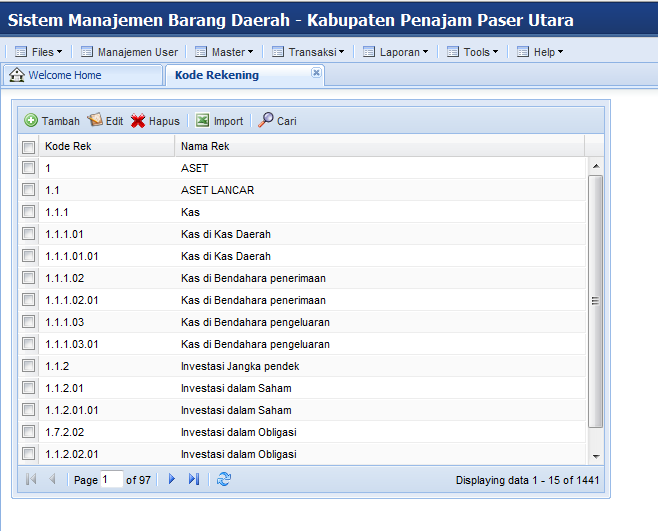Toggle the select-all header checkbox
The height and width of the screenshot is (531, 658).
29,147
